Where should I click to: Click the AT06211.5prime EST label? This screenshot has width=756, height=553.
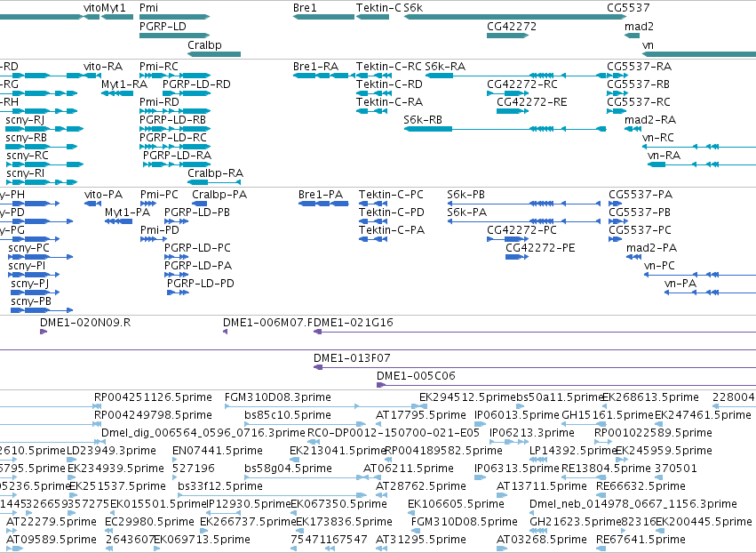point(409,469)
